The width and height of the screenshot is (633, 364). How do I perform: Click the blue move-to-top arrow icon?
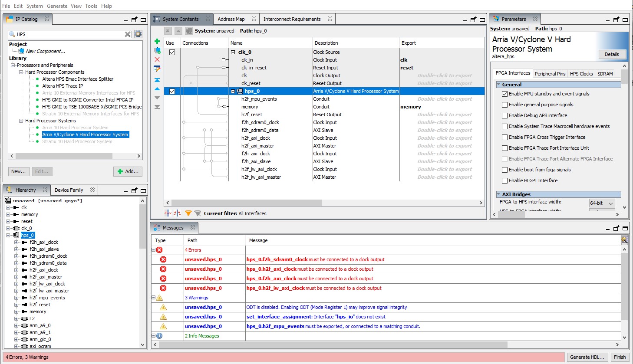[x=157, y=80]
